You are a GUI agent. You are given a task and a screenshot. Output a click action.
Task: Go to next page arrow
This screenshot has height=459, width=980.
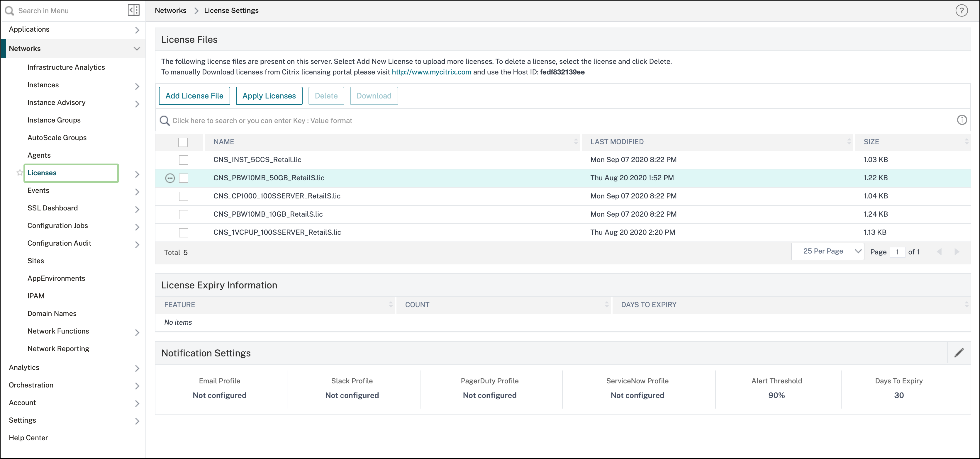(957, 252)
